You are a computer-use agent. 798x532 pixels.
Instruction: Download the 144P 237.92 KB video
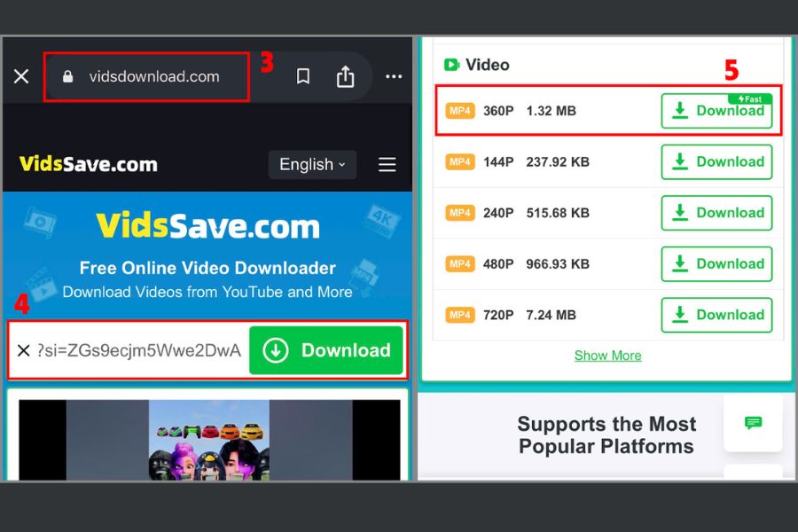pyautogui.click(x=716, y=162)
